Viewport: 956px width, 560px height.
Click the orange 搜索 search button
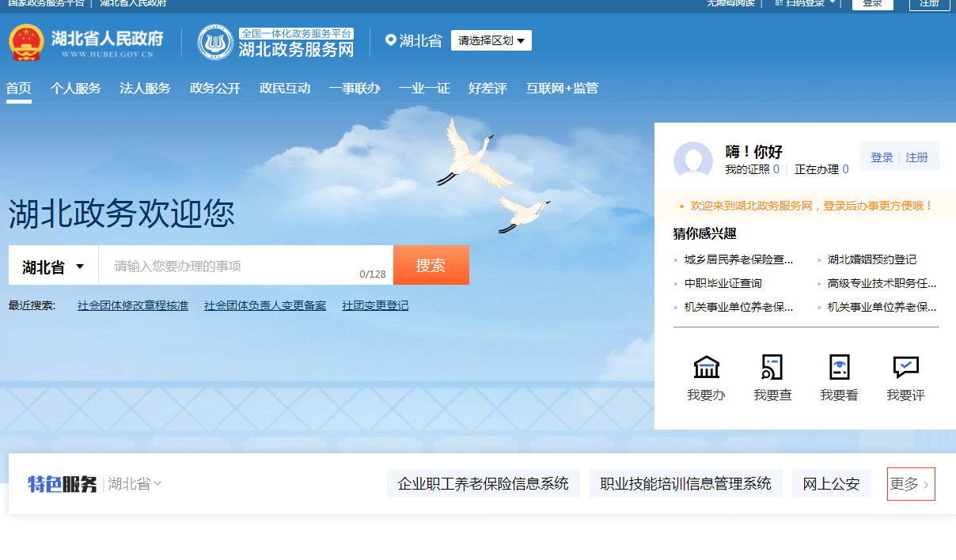[431, 266]
